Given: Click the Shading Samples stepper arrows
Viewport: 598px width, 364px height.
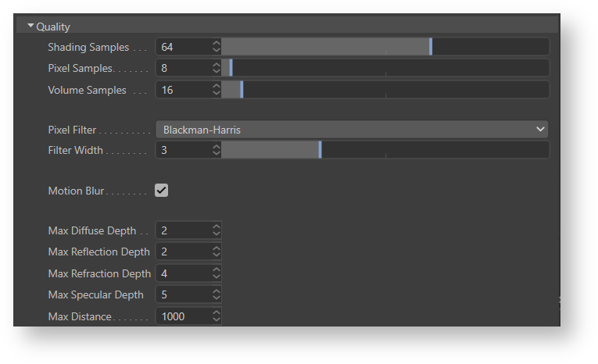Looking at the screenshot, I should [x=217, y=47].
